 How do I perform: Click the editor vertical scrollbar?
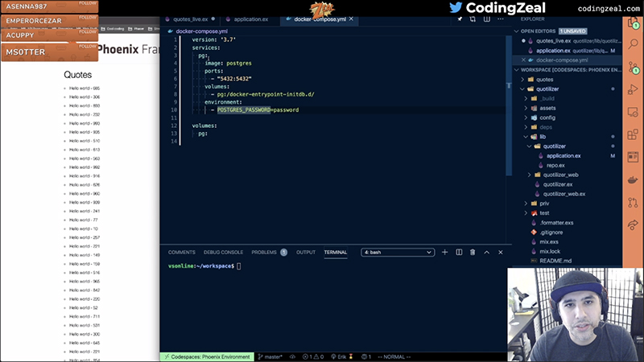[x=509, y=105]
